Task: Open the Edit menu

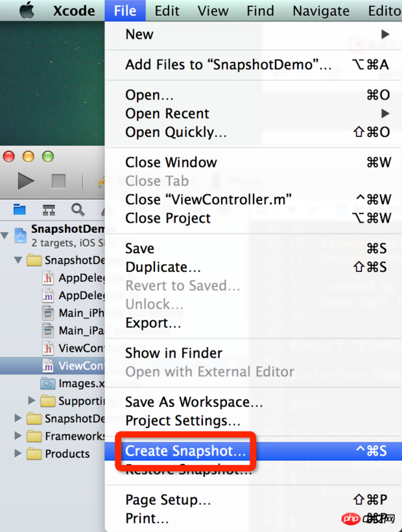Action: [x=167, y=11]
